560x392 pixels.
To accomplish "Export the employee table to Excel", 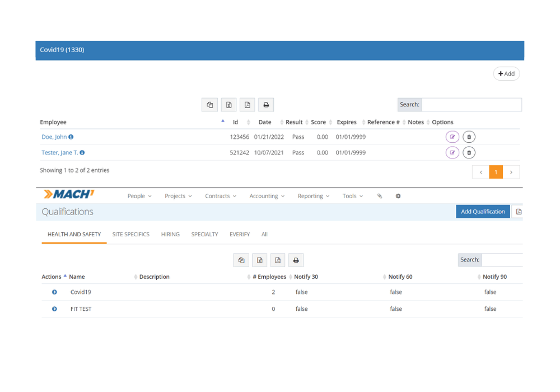I will [x=228, y=105].
